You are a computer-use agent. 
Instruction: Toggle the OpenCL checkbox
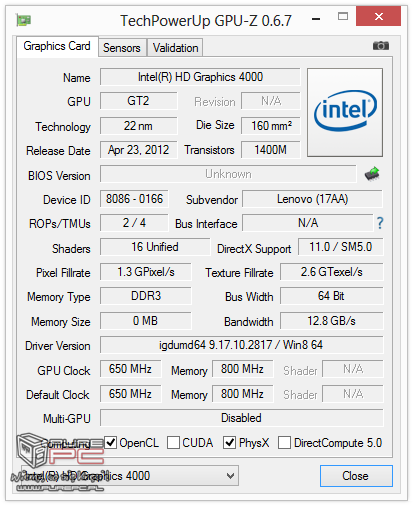tap(110, 443)
